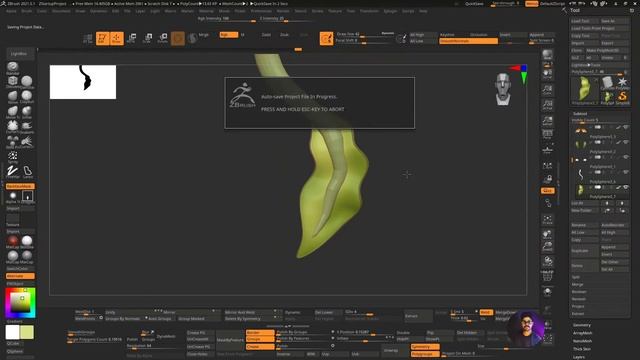
Task: Expand the Boolean subsection in Subtool
Action: (x=579, y=291)
